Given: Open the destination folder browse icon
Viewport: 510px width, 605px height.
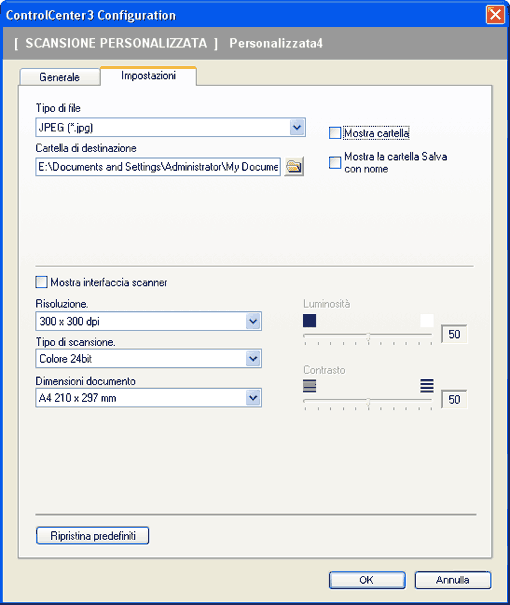Looking at the screenshot, I should tap(294, 167).
